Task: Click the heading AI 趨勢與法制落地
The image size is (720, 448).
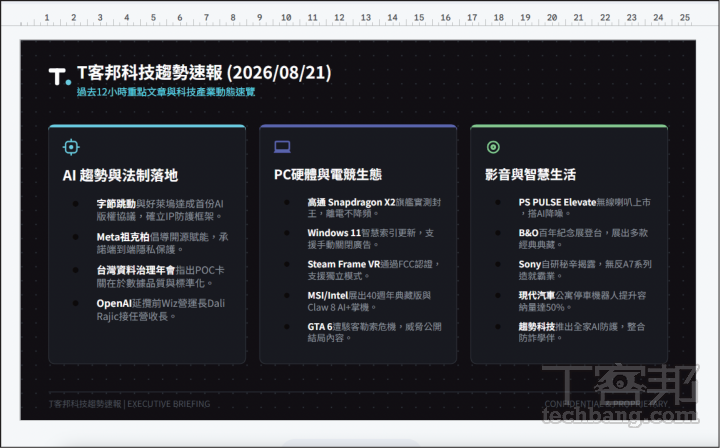Action: [x=120, y=175]
